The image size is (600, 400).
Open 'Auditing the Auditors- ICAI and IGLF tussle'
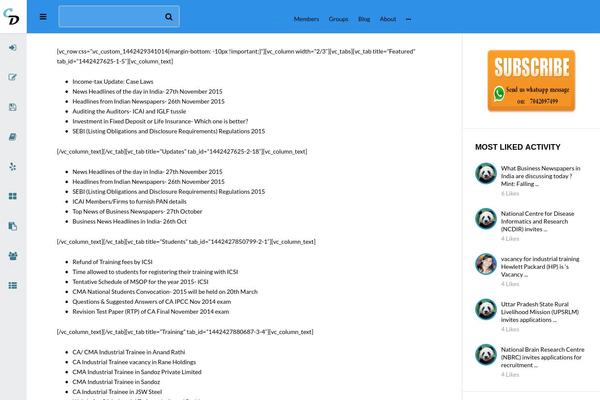point(129,111)
